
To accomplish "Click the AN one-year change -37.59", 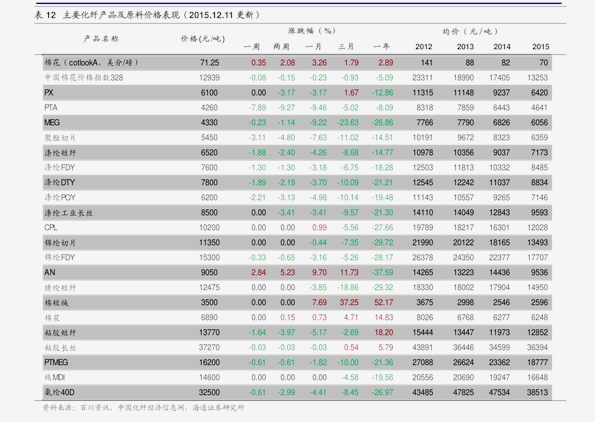I will point(382,272).
